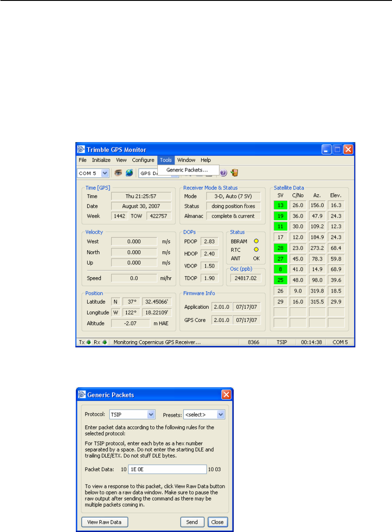The width and height of the screenshot is (392, 532).
Task: Click Almanac value complete & current
Action: click(x=233, y=216)
